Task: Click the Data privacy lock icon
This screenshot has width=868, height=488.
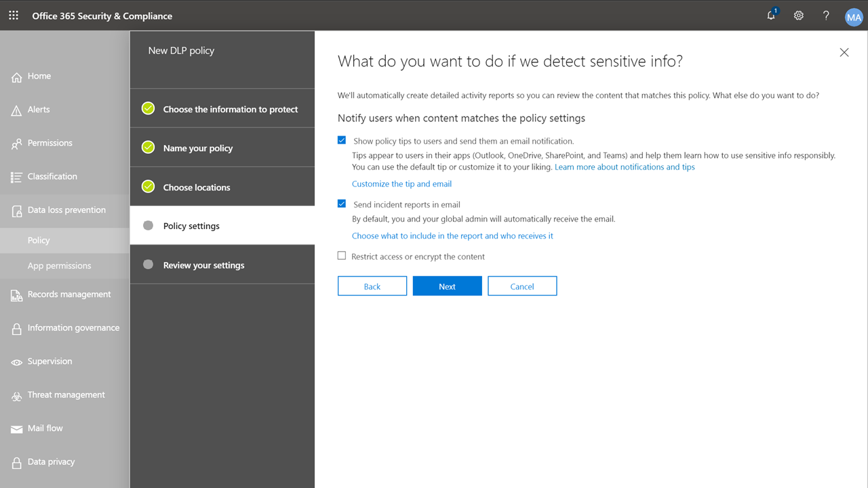Action: tap(17, 463)
